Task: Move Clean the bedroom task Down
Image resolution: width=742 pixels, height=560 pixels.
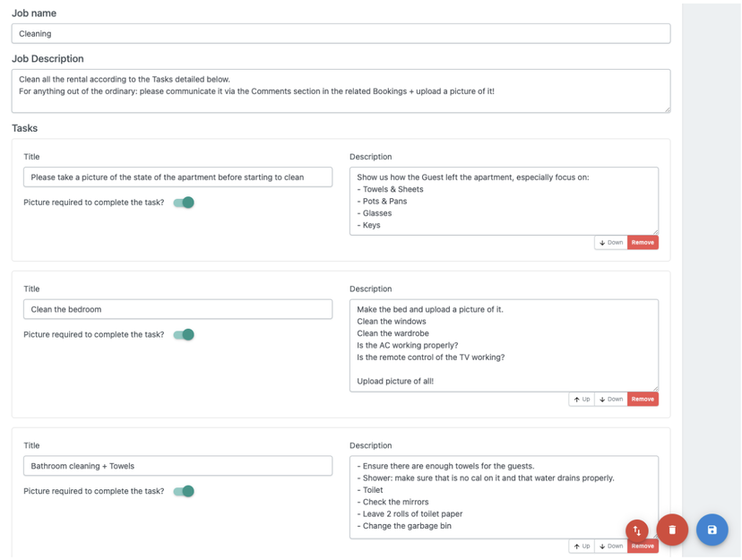Action: tap(610, 400)
